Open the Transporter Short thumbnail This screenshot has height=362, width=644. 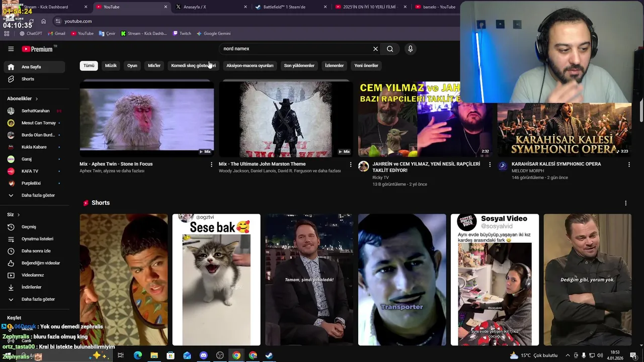tap(402, 280)
